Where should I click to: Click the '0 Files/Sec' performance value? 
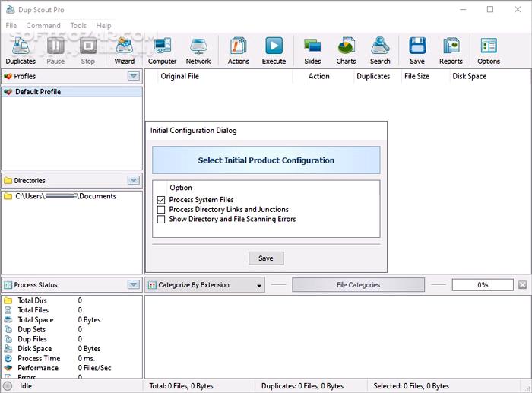pos(95,368)
